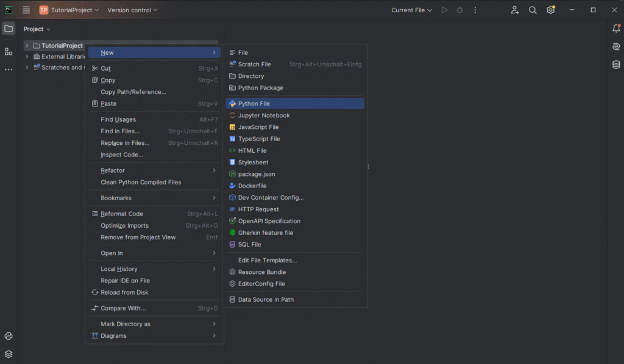
Task: Create an EditorConfig File
Action: [x=295, y=284]
